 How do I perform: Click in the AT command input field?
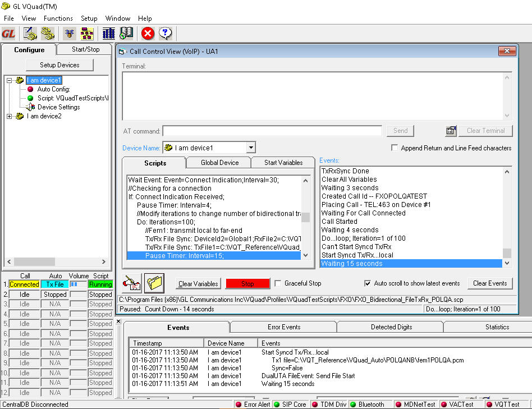pyautogui.click(x=272, y=131)
